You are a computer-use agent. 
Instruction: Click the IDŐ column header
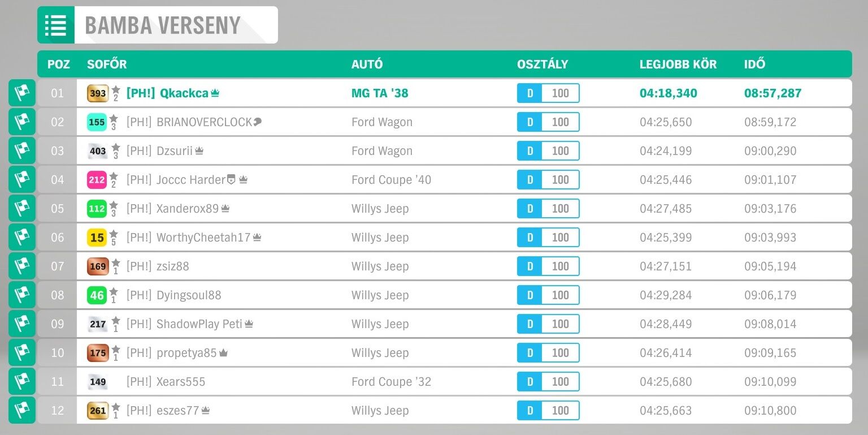pos(755,64)
